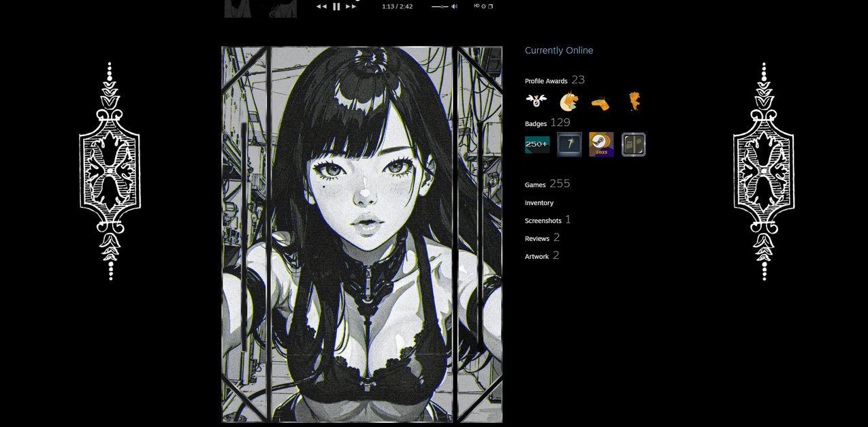The height and width of the screenshot is (427, 868).
Task: Open the Steam 2023 badge
Action: [601, 144]
